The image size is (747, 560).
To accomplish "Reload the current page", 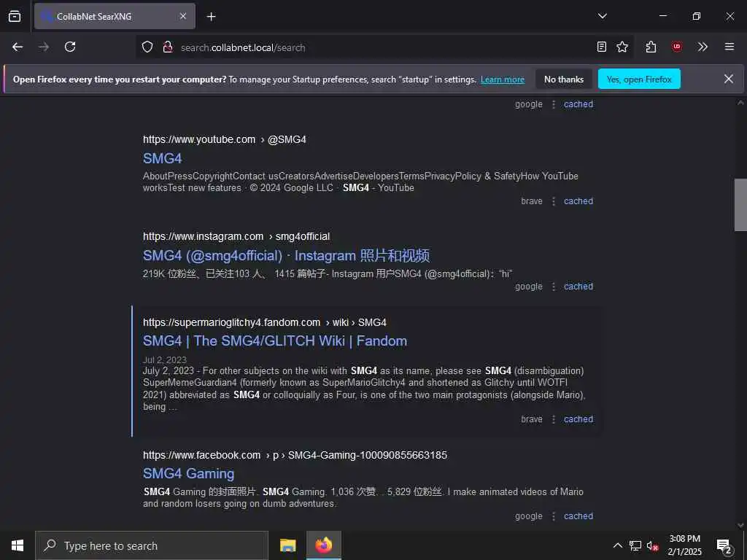I will tap(70, 47).
